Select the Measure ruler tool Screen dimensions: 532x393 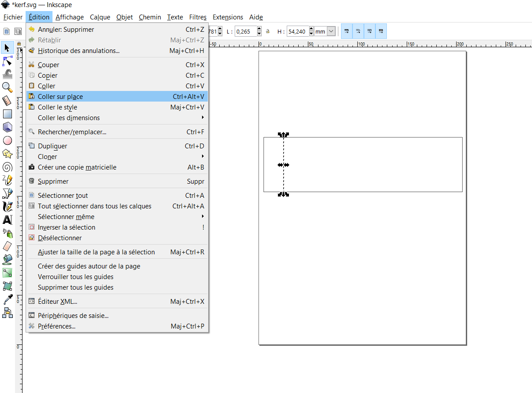(x=7, y=100)
